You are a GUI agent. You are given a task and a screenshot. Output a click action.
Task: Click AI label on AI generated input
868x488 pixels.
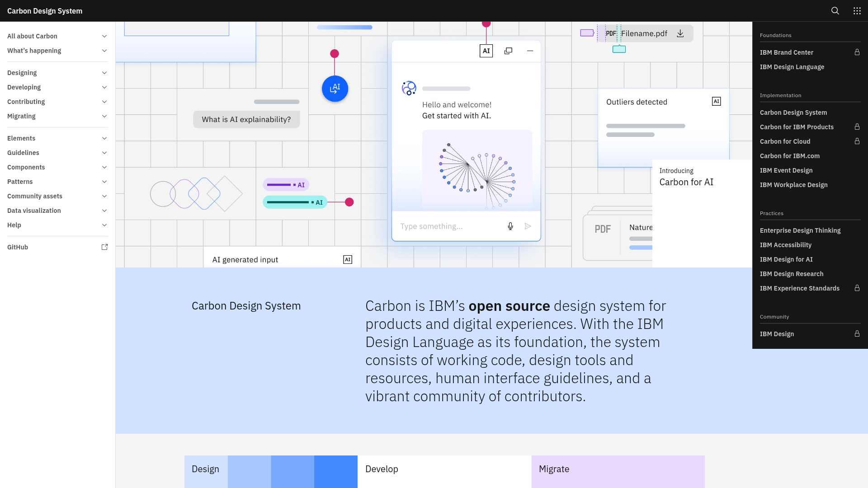[347, 260]
